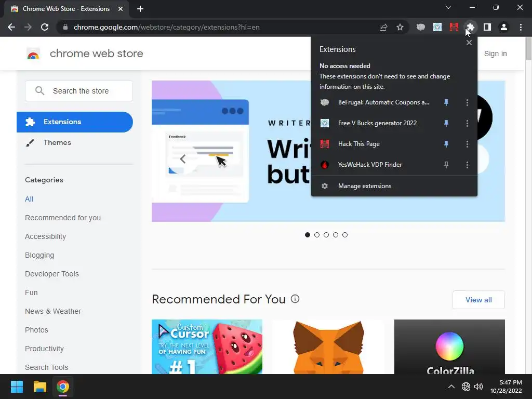This screenshot has height=399, width=532.
Task: Show hidden system tray icons
Action: 451,387
